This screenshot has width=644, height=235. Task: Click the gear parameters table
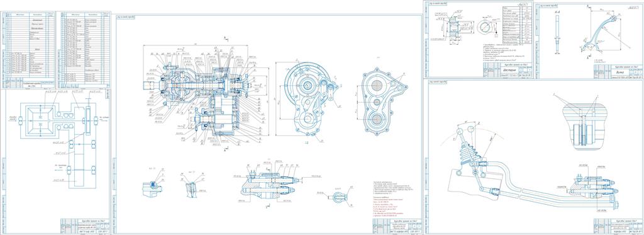point(517,25)
